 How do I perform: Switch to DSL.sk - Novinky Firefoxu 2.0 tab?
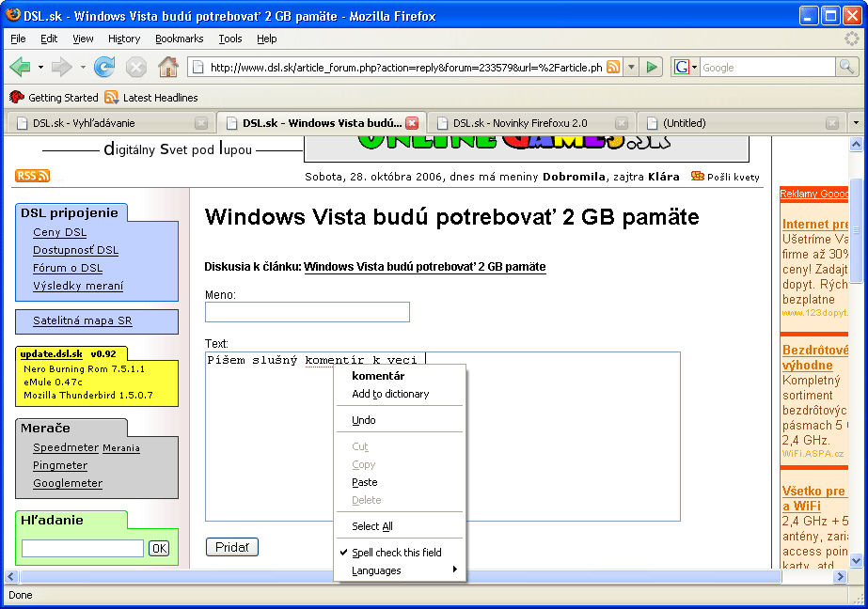point(531,123)
